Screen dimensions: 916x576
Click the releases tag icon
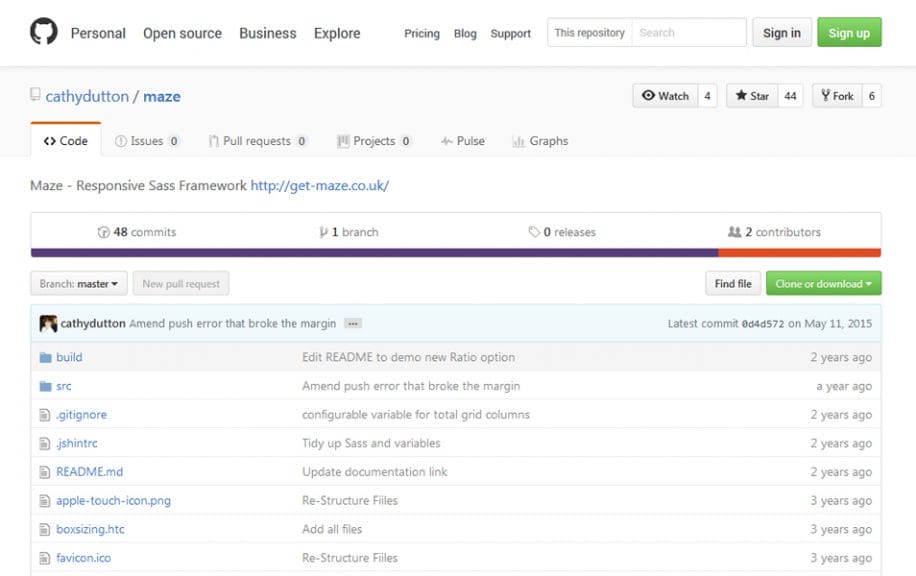(535, 231)
